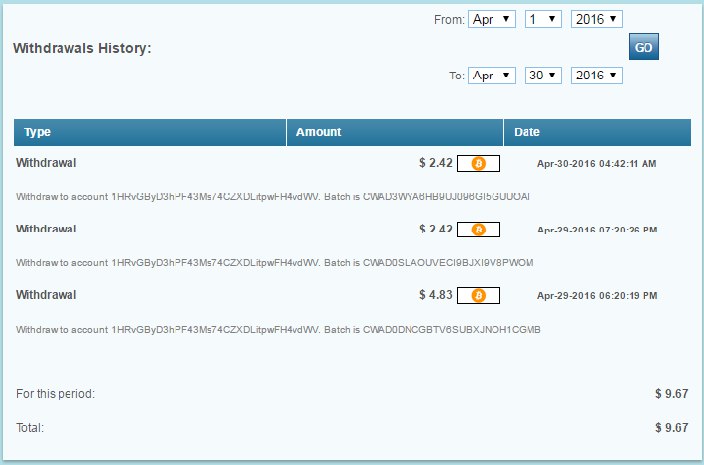This screenshot has height=465, width=704.
Task: Click the Apr-29-2016 06:20:19 PM date
Action: (x=597, y=296)
